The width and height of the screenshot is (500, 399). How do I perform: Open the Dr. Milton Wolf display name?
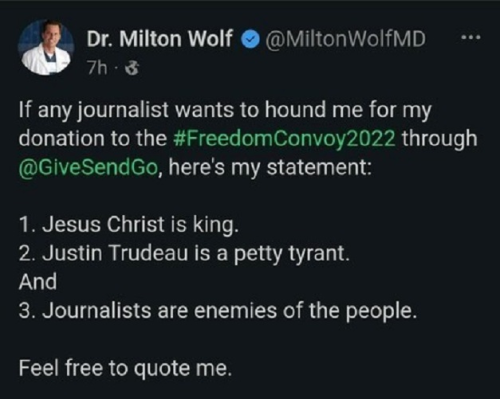(159, 39)
